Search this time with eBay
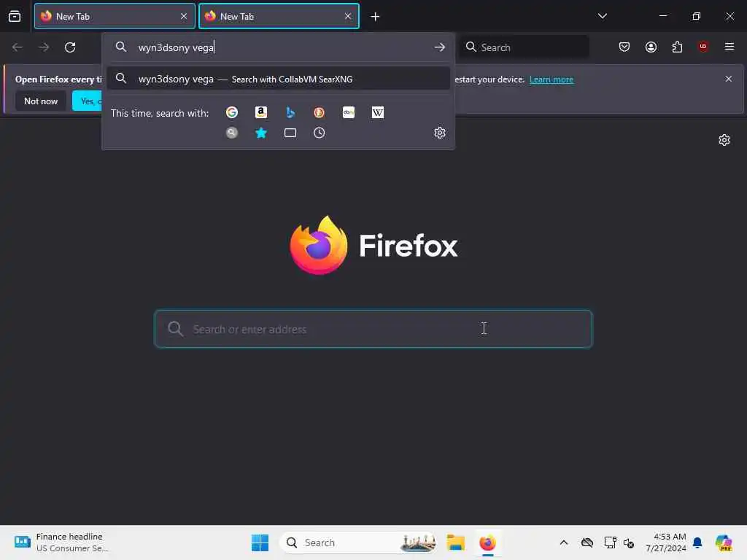Image resolution: width=747 pixels, height=560 pixels. [349, 112]
